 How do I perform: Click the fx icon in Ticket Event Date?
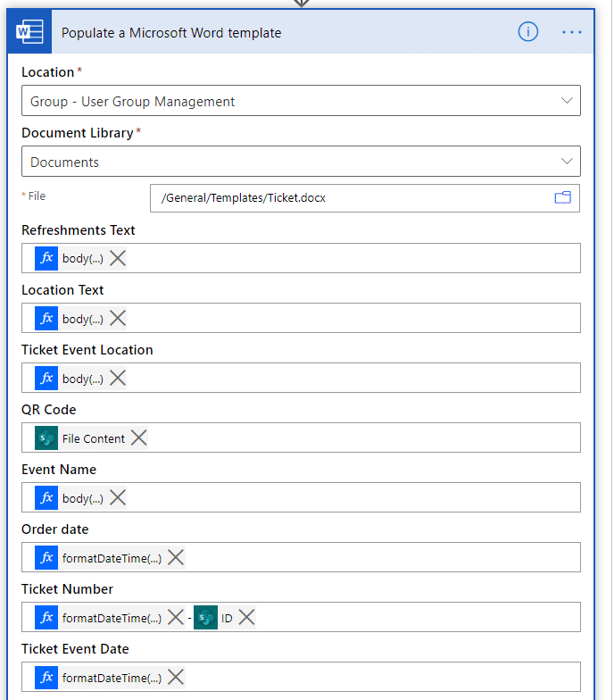46,678
